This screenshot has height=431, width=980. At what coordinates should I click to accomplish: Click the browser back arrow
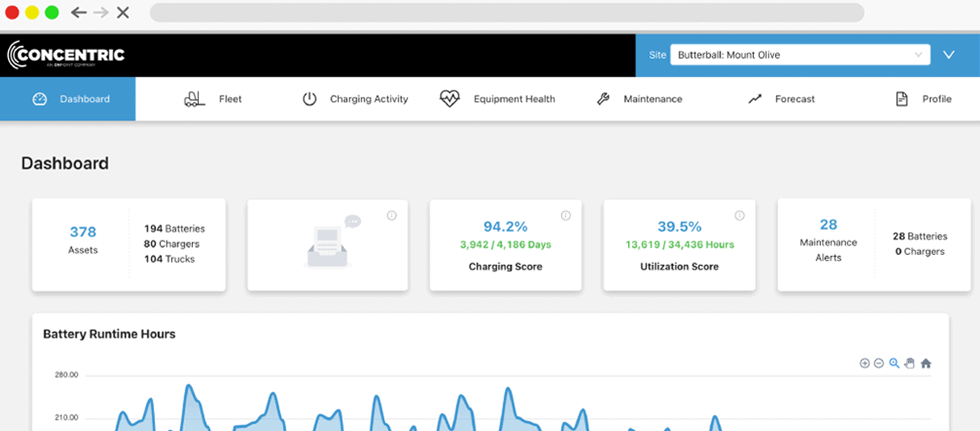click(x=78, y=12)
